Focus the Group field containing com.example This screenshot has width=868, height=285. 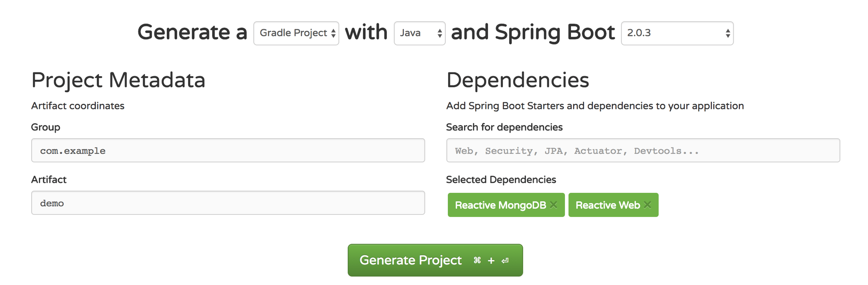tap(228, 150)
